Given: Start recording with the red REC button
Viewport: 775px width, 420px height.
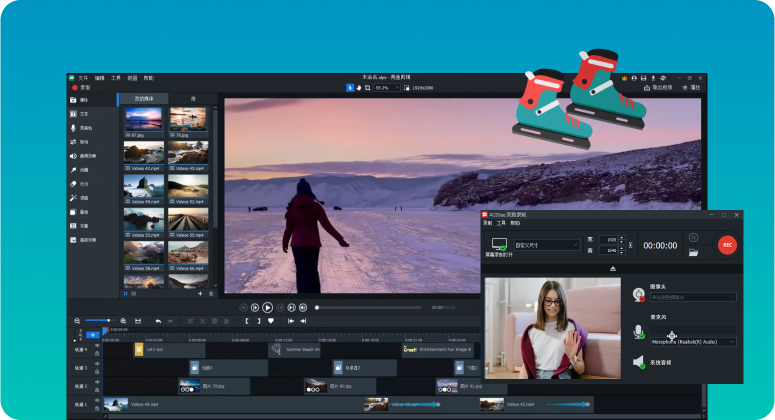Looking at the screenshot, I should pos(727,245).
